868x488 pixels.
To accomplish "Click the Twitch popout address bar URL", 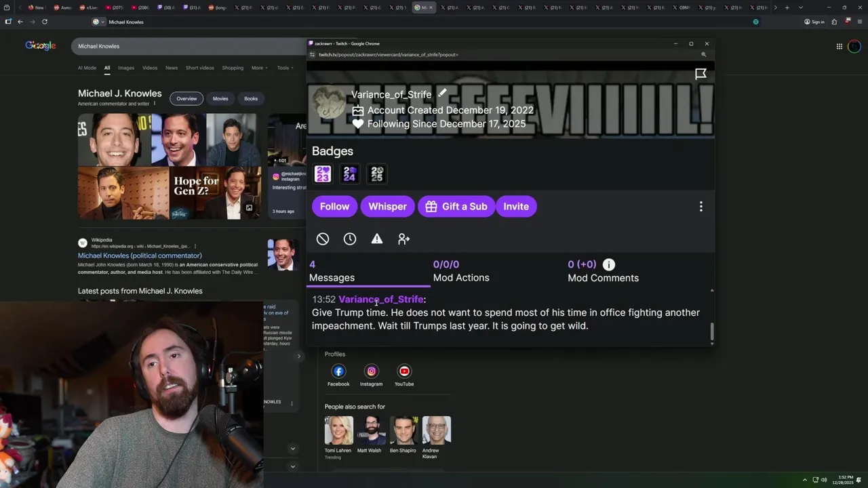I will tap(388, 54).
